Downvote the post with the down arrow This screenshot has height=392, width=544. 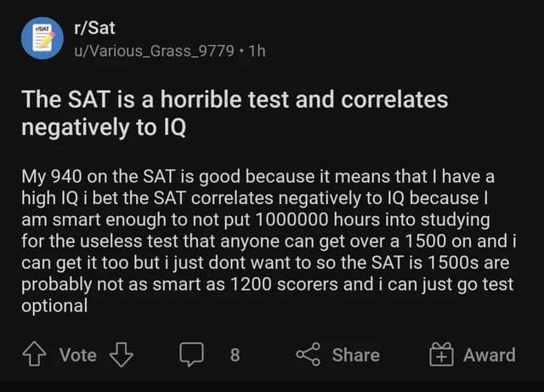(121, 355)
